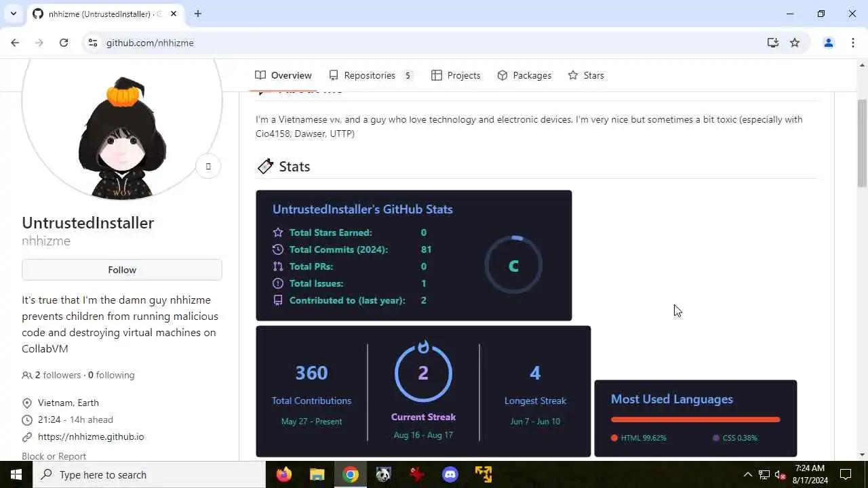Open the Stars tab
The height and width of the screenshot is (488, 868).
[586, 75]
